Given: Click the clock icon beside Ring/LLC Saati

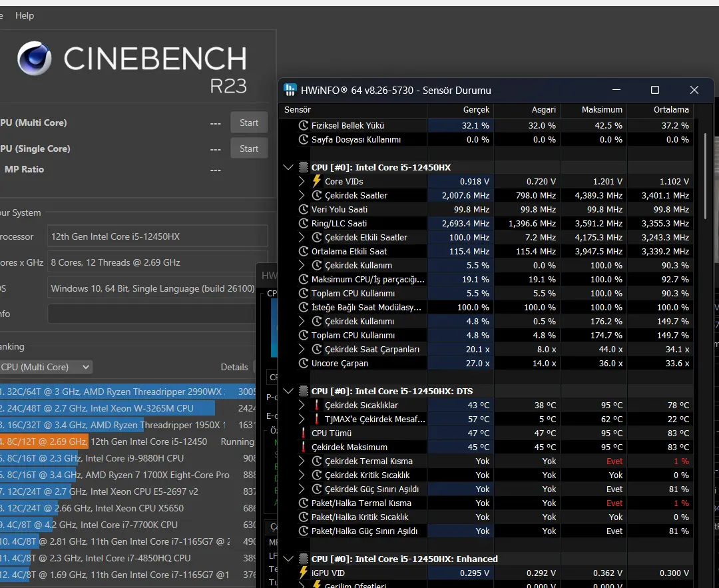Looking at the screenshot, I should tap(303, 223).
